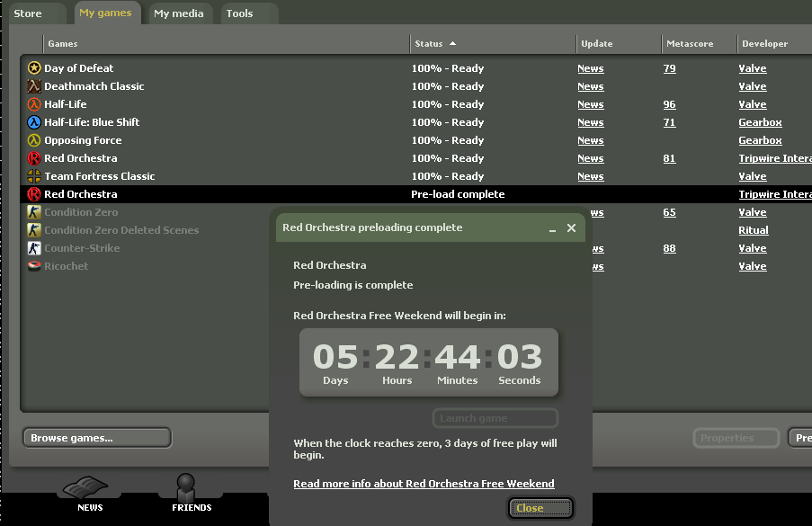Open the My media tab
812x526 pixels.
(x=181, y=13)
